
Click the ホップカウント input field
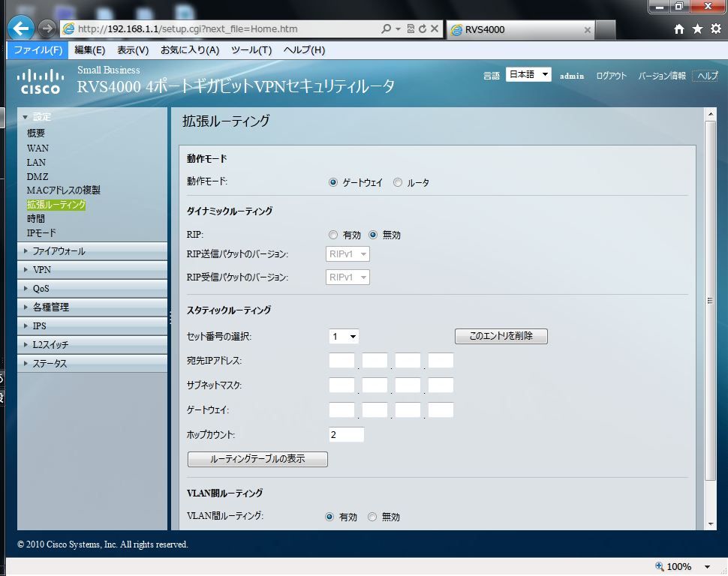click(x=346, y=434)
